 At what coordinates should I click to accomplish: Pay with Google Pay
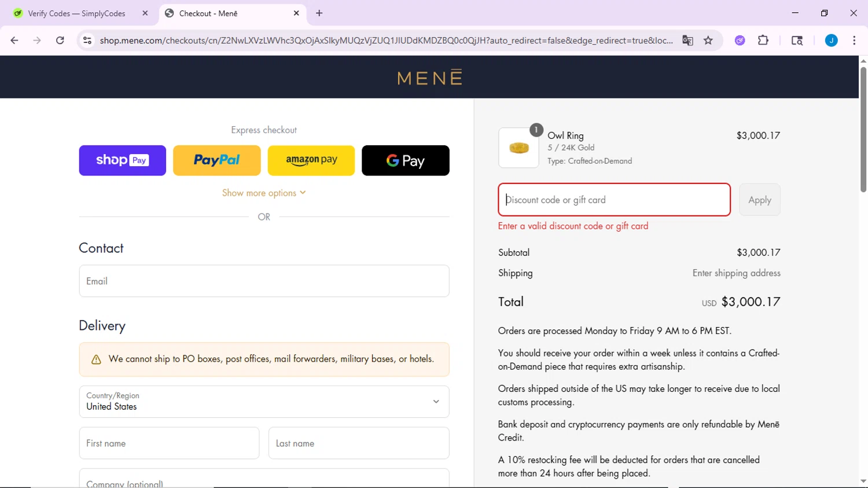406,160
